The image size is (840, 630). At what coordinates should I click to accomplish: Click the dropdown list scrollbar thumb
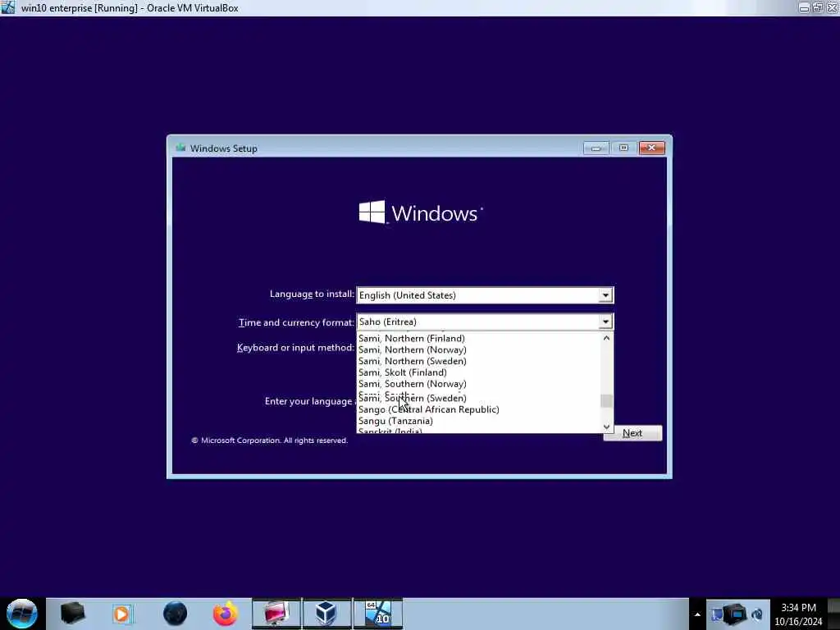point(606,400)
